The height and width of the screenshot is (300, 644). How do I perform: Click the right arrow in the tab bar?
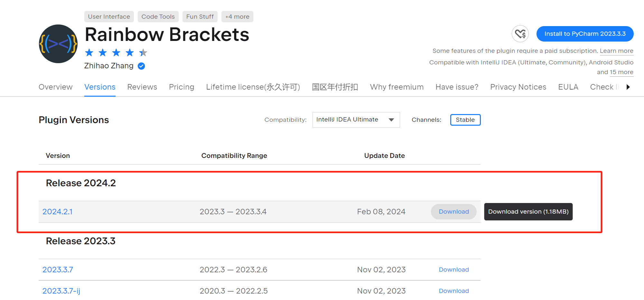click(x=629, y=87)
